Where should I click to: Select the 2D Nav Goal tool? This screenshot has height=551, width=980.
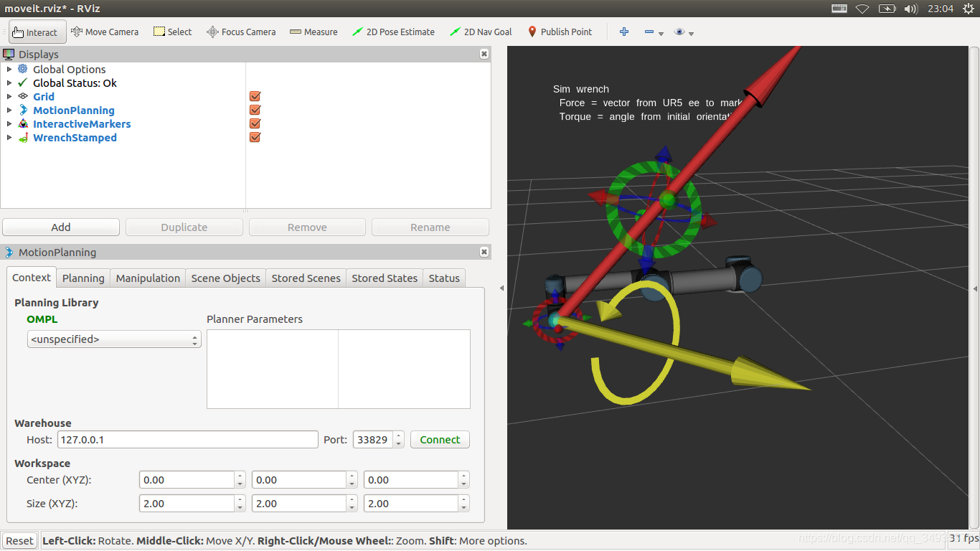tap(481, 32)
